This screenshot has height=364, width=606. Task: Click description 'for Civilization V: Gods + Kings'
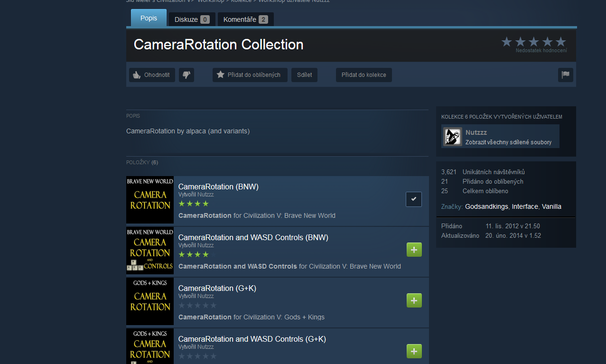coord(279,317)
